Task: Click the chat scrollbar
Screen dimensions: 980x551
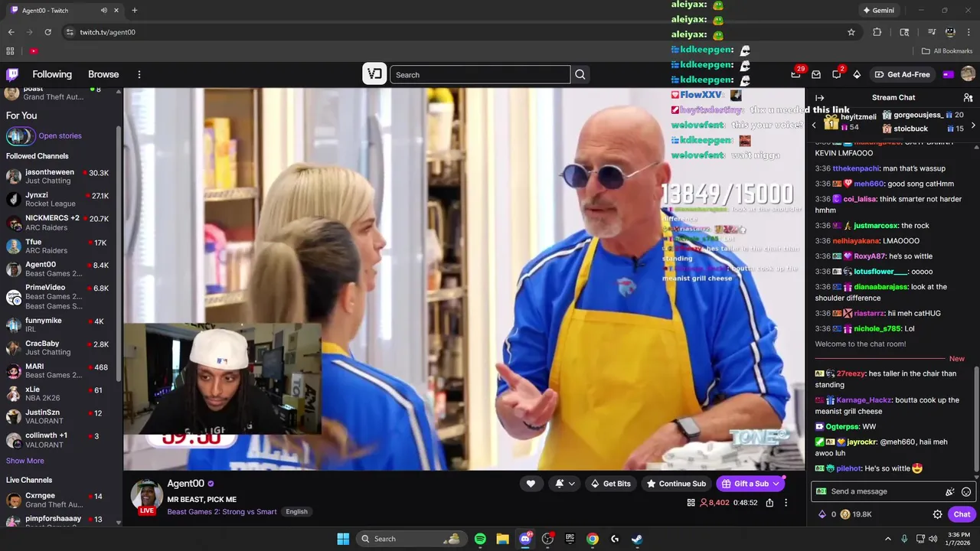Action: point(976,419)
